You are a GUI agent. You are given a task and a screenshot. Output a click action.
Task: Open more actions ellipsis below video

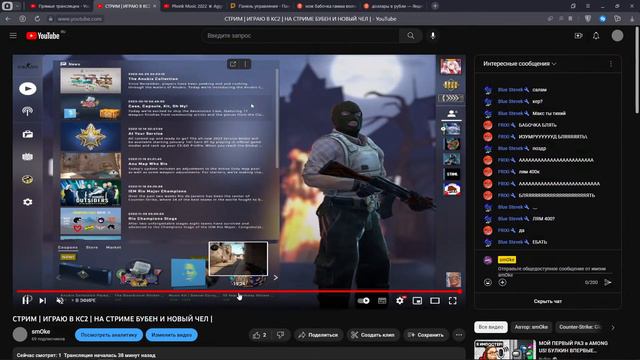(x=459, y=335)
